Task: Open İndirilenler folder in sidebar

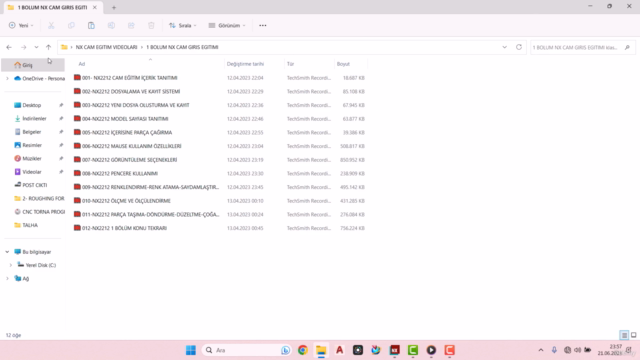Action: point(34,118)
